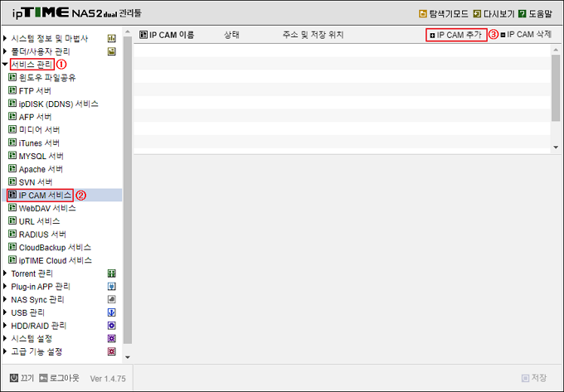This screenshot has width=564, height=392.
Task: Click the icon next to 미디어 서버
Action: [12, 129]
